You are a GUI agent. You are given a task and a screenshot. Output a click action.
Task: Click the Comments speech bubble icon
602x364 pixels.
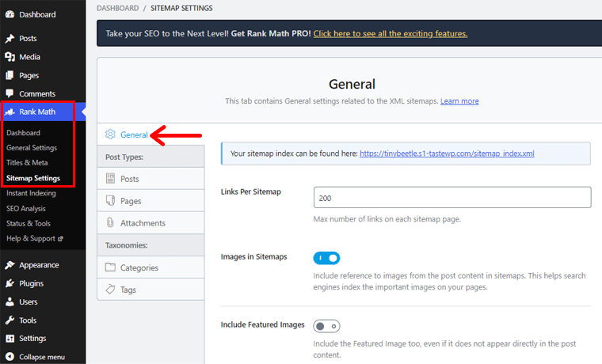click(x=10, y=93)
